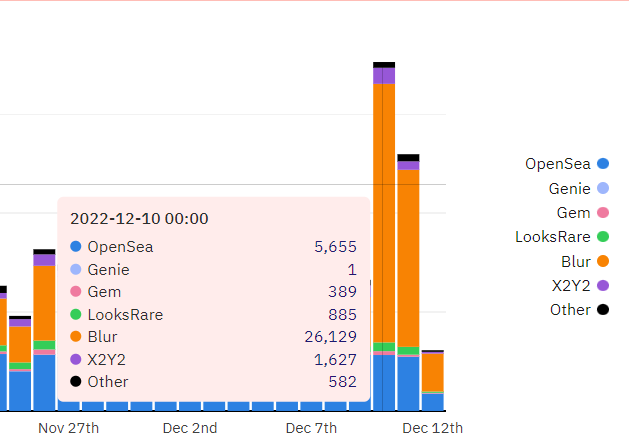Viewport: 629px width, 437px height.
Task: Click the green LooksRare legend dot
Action: click(x=603, y=237)
